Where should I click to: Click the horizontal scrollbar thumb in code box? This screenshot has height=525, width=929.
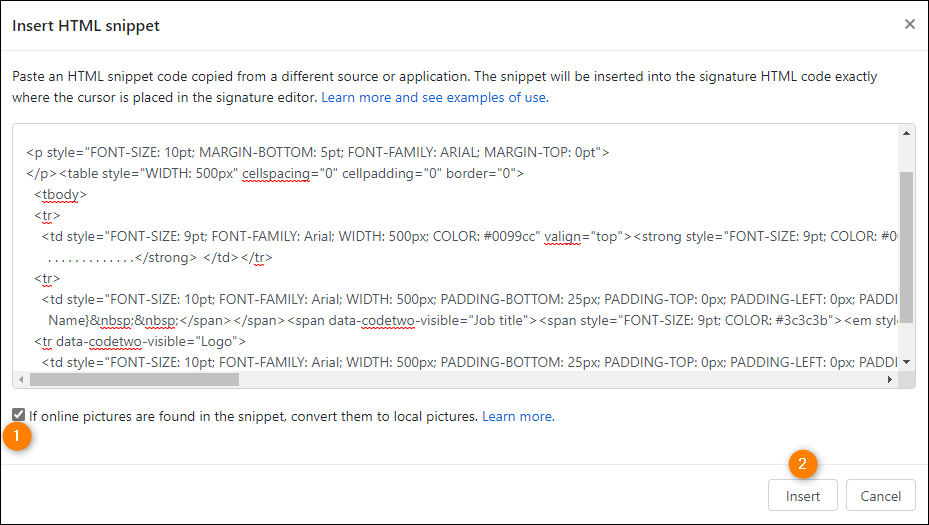pyautogui.click(x=134, y=379)
